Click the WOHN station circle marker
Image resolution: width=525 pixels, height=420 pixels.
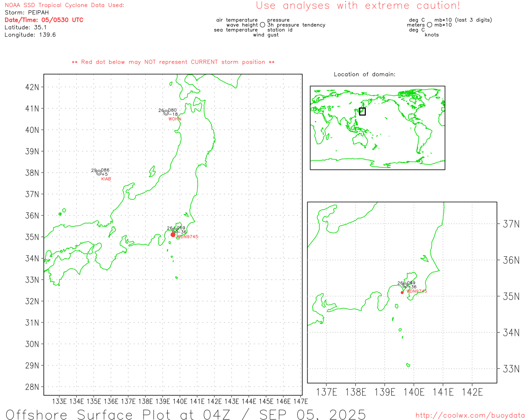tap(166, 113)
